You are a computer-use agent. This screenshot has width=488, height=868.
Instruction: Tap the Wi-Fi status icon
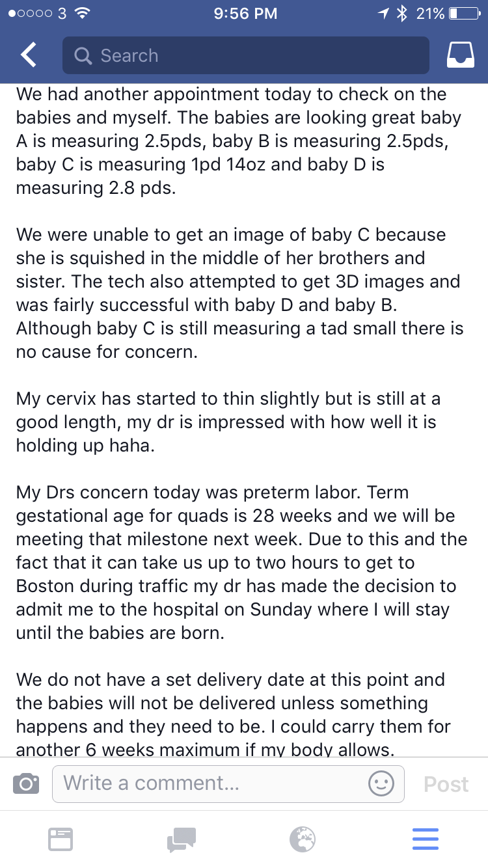[x=83, y=13]
